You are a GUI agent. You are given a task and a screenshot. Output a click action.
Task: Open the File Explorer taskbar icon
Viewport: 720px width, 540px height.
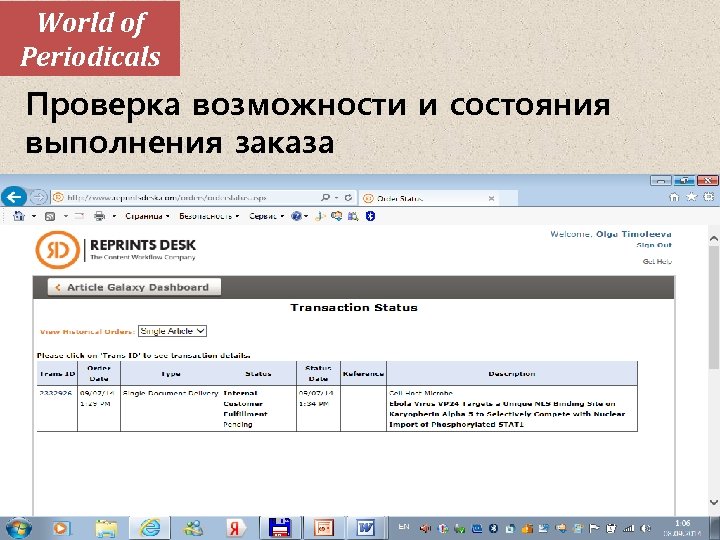(106, 528)
